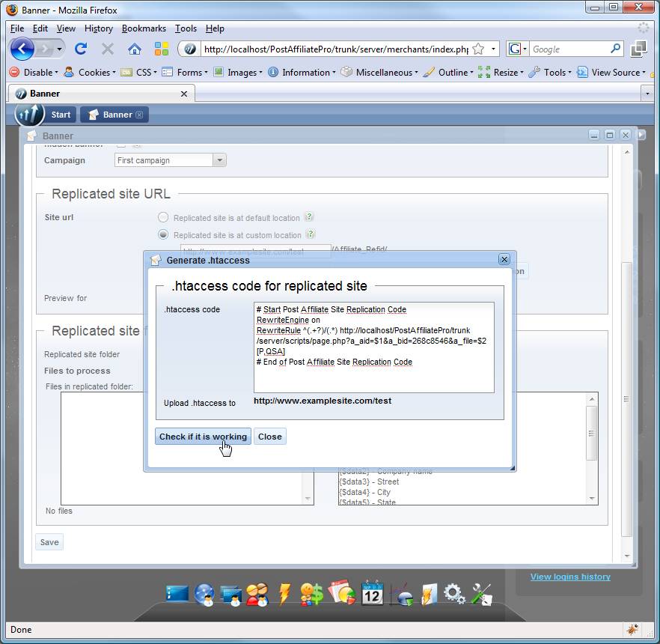This screenshot has width=660, height=644.
Task: Open the History menu
Action: [99, 28]
